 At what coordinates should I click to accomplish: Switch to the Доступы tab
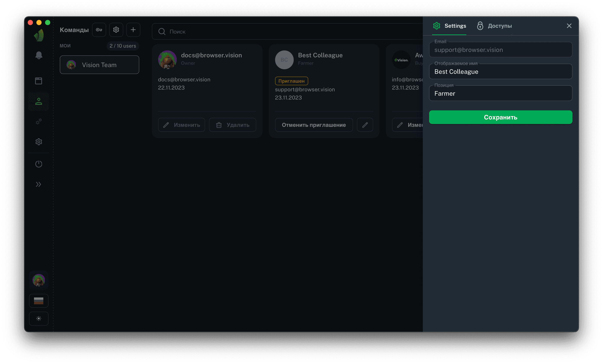pos(494,26)
